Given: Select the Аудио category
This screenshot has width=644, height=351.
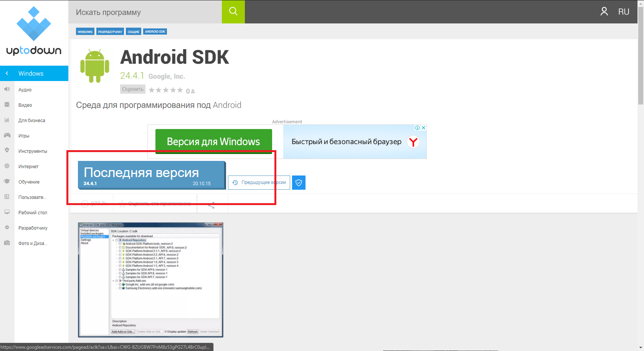Looking at the screenshot, I should coord(25,90).
